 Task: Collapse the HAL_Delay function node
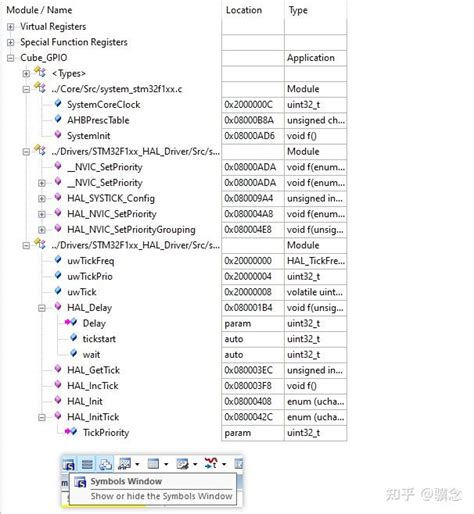point(42,308)
